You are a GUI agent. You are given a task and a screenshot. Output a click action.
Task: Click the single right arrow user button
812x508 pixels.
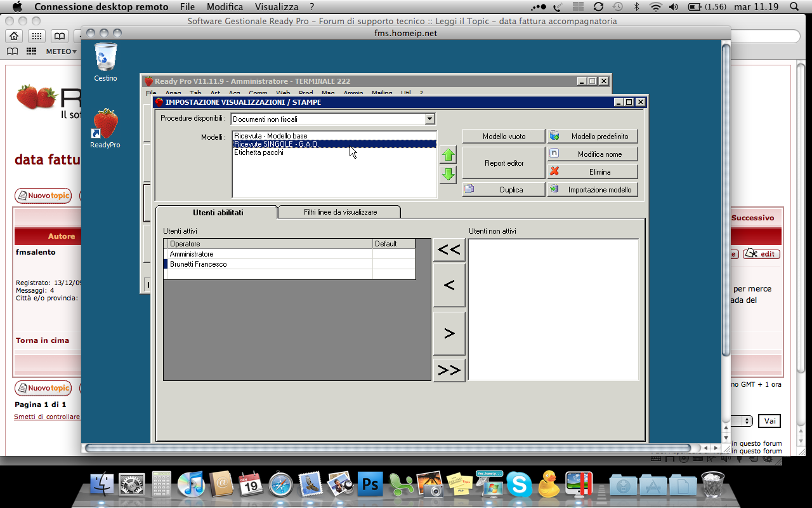449,333
